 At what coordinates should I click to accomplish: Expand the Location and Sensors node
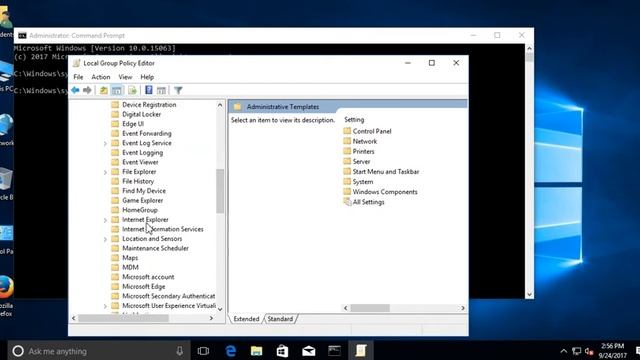tap(105, 239)
